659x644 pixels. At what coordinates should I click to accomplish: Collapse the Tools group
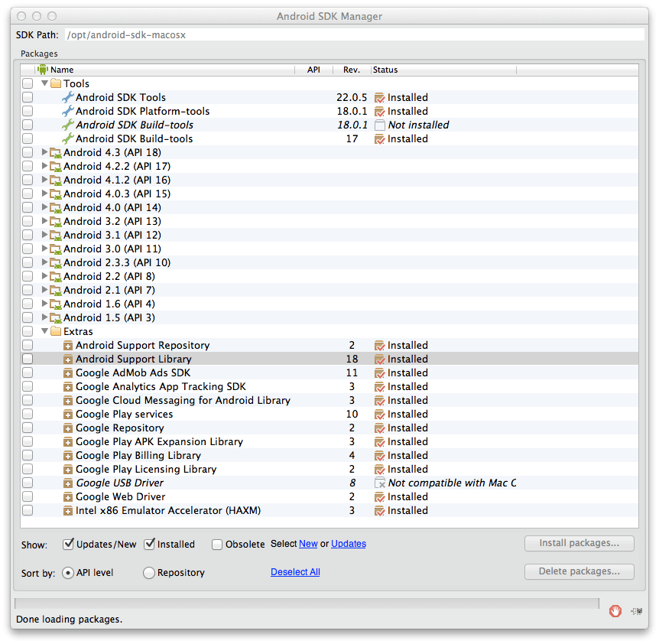44,83
